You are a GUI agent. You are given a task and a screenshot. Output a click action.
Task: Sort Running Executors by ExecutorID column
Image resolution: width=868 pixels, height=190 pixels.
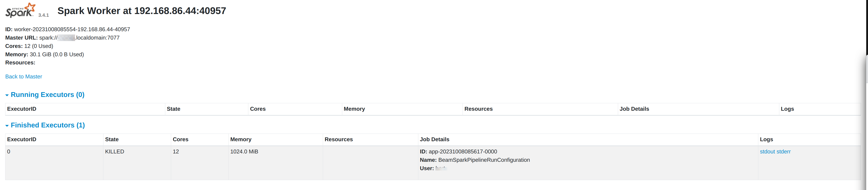22,109
